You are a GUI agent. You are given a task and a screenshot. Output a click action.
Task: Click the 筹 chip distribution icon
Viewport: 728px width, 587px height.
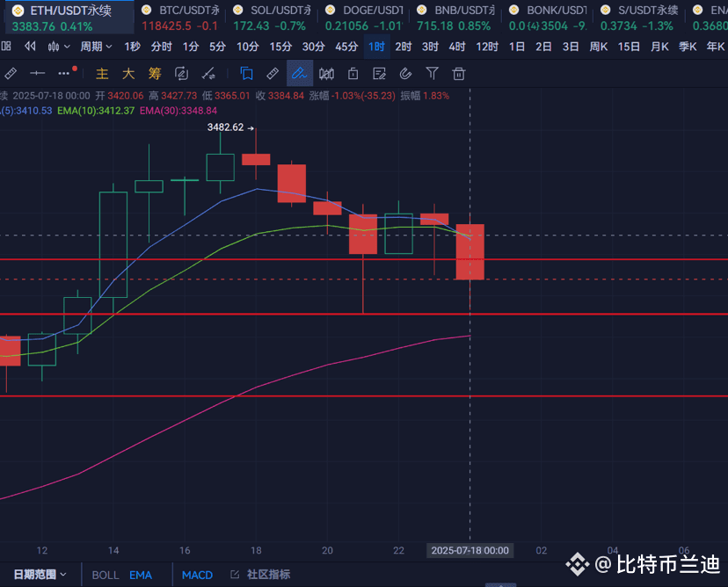point(155,73)
